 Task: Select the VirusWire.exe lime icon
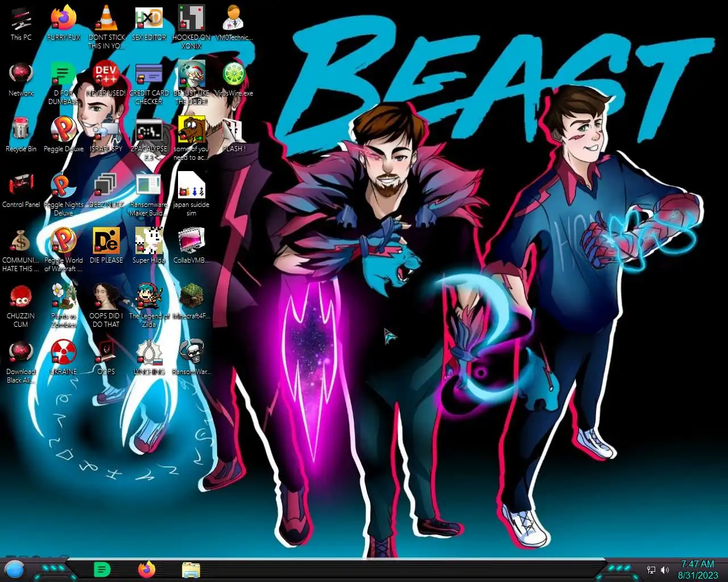click(234, 80)
